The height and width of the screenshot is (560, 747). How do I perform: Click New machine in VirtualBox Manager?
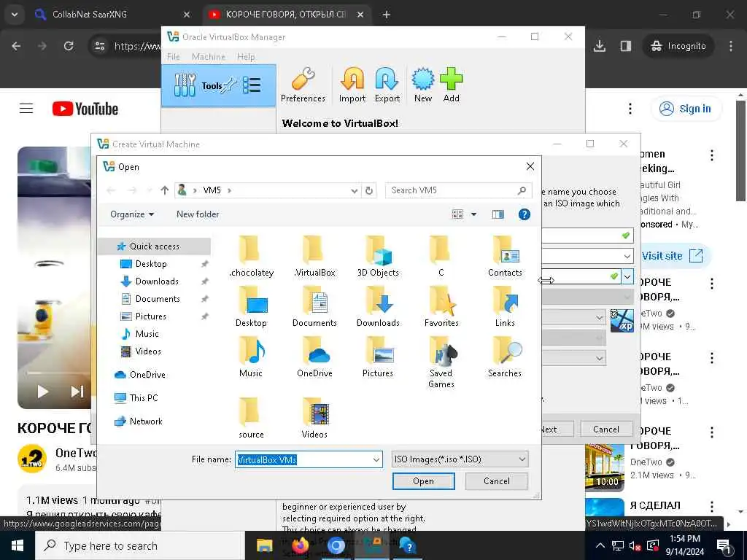click(423, 85)
